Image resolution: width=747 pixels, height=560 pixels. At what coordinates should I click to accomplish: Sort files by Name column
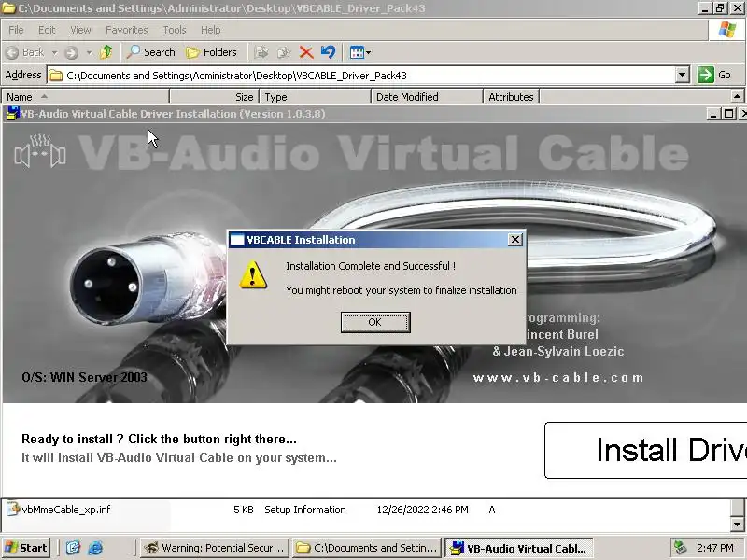tap(85, 97)
